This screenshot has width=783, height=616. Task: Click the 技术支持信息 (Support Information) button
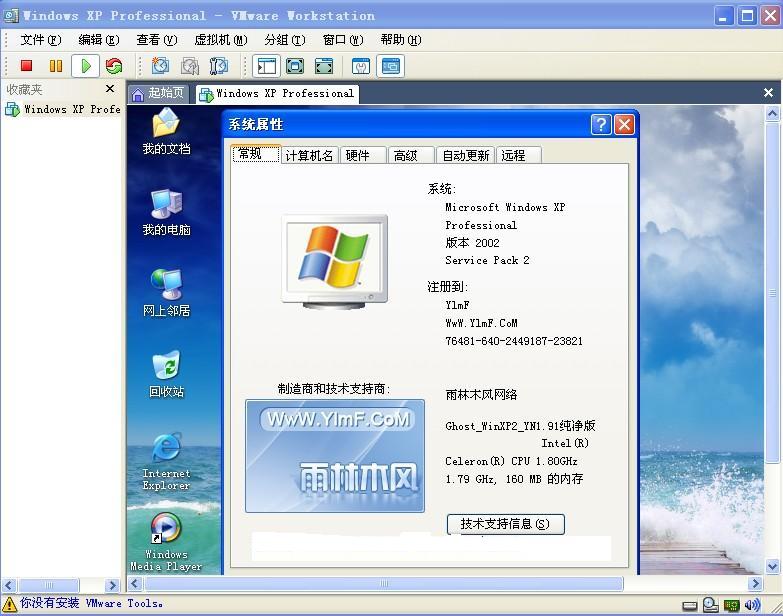pos(505,524)
